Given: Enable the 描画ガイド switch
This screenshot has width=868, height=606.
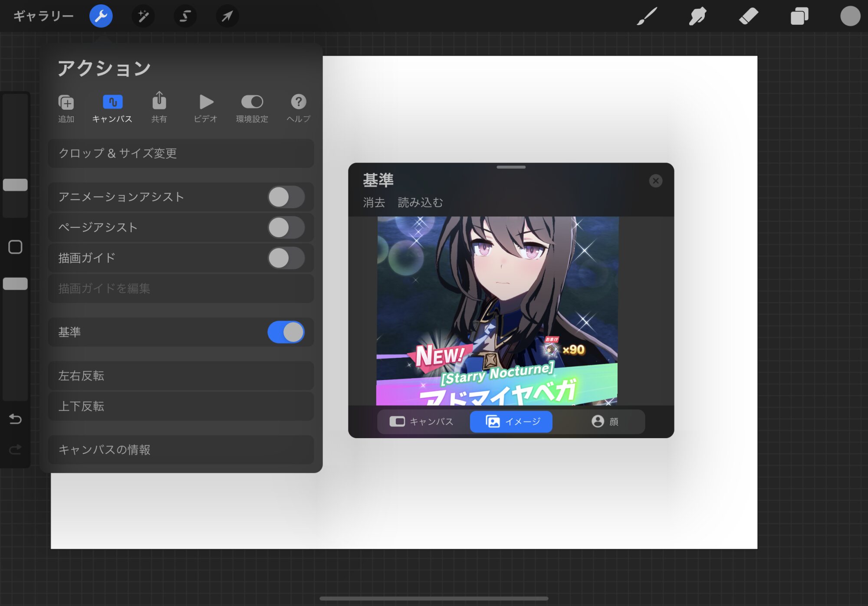Looking at the screenshot, I should click(x=286, y=258).
